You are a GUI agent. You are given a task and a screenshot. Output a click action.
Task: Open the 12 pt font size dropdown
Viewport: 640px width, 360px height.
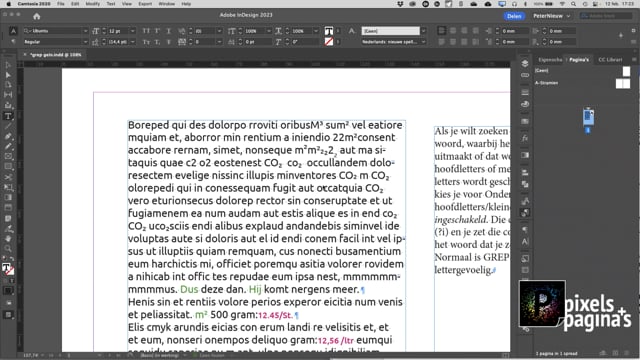pyautogui.click(x=132, y=31)
